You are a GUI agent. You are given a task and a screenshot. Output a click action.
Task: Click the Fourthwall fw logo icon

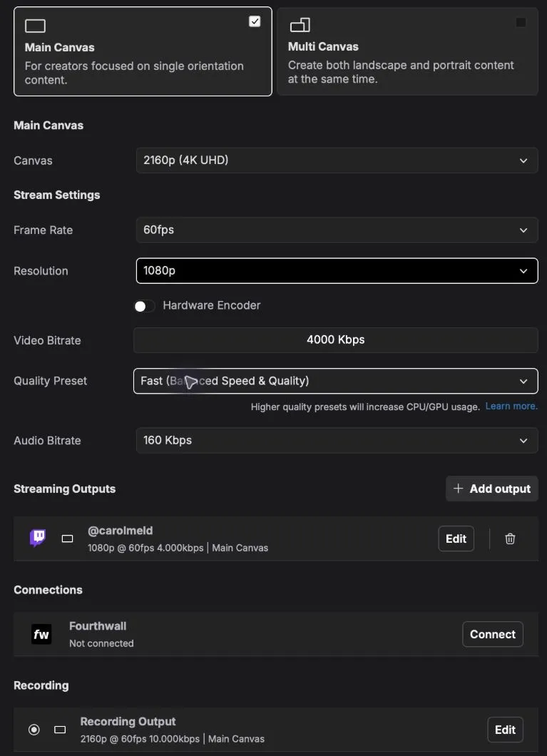(x=41, y=634)
